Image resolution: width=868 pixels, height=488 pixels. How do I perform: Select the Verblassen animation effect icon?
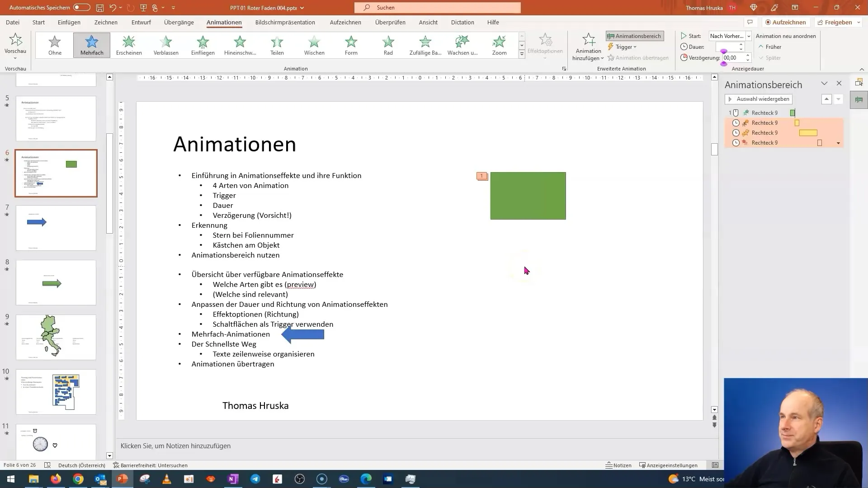pyautogui.click(x=166, y=45)
